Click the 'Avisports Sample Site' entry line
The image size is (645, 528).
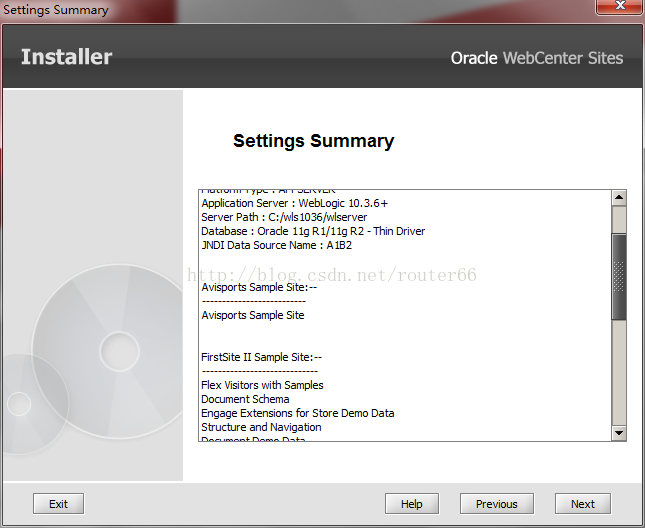253,315
